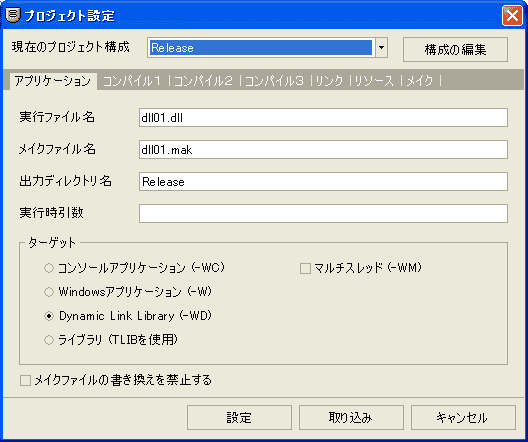Switch to the コンパイル2 tab
This screenshot has width=528, height=442.
point(203,81)
